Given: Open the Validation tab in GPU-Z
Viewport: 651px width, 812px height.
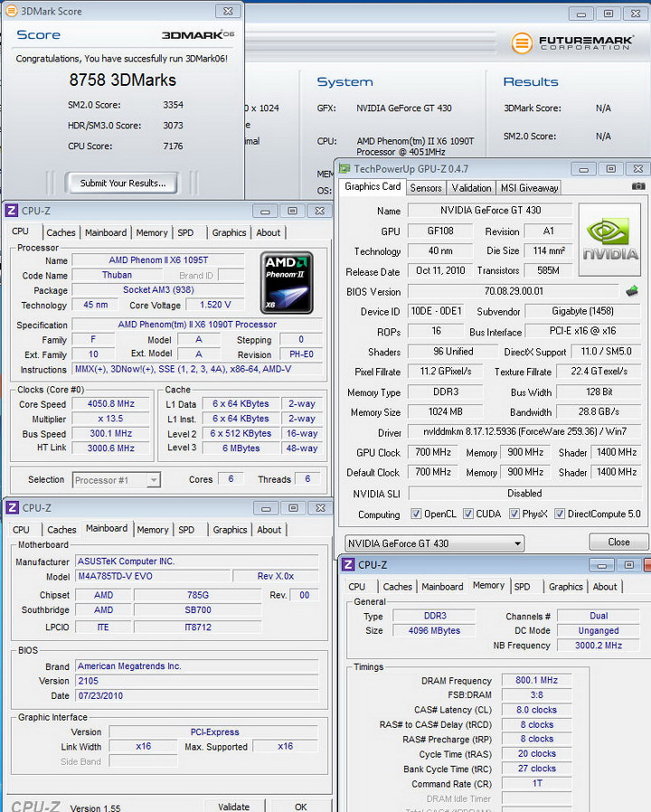Looking at the screenshot, I should click(471, 188).
